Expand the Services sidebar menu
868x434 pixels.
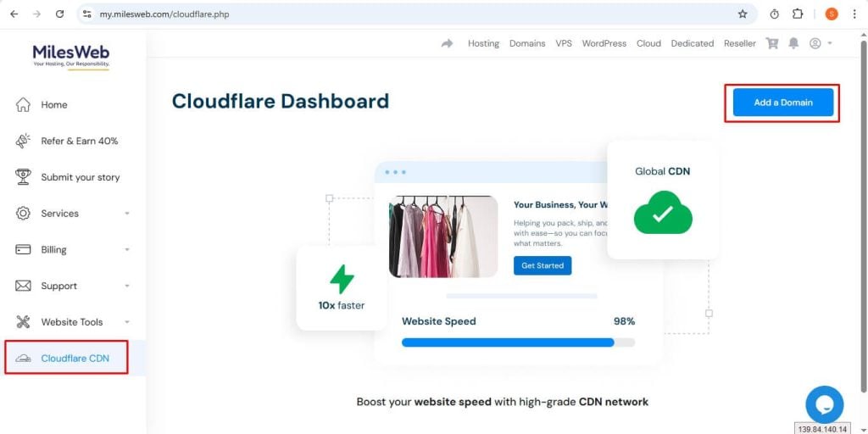[73, 214]
